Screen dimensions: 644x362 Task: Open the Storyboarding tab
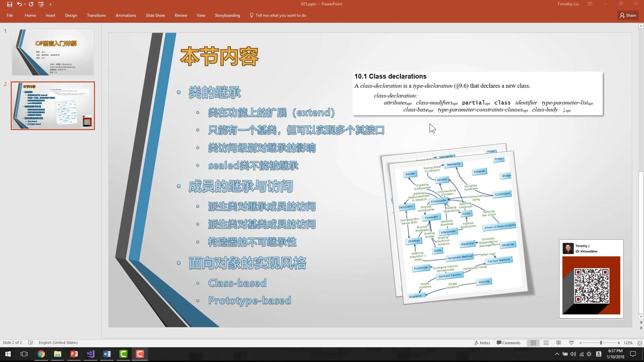click(x=227, y=15)
